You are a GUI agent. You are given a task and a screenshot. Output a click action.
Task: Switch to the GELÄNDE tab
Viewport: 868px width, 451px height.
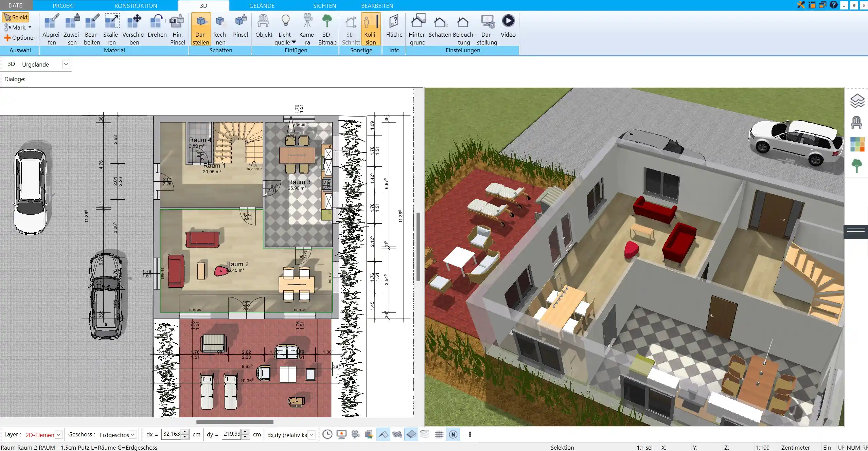(262, 5)
